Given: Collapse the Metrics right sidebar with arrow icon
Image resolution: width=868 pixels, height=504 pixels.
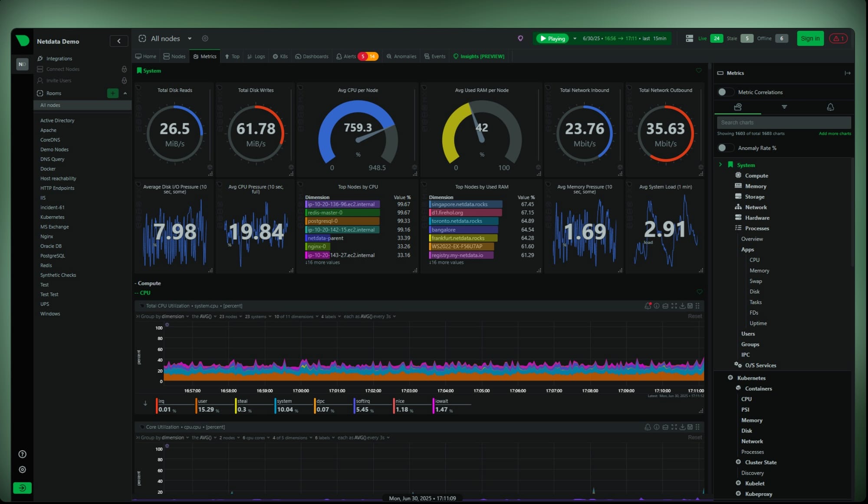Looking at the screenshot, I should coord(847,73).
